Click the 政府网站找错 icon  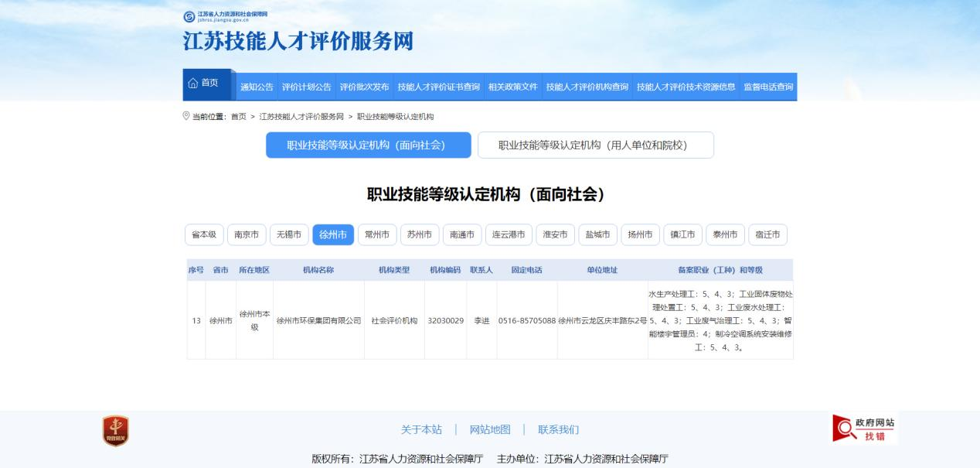(865, 429)
